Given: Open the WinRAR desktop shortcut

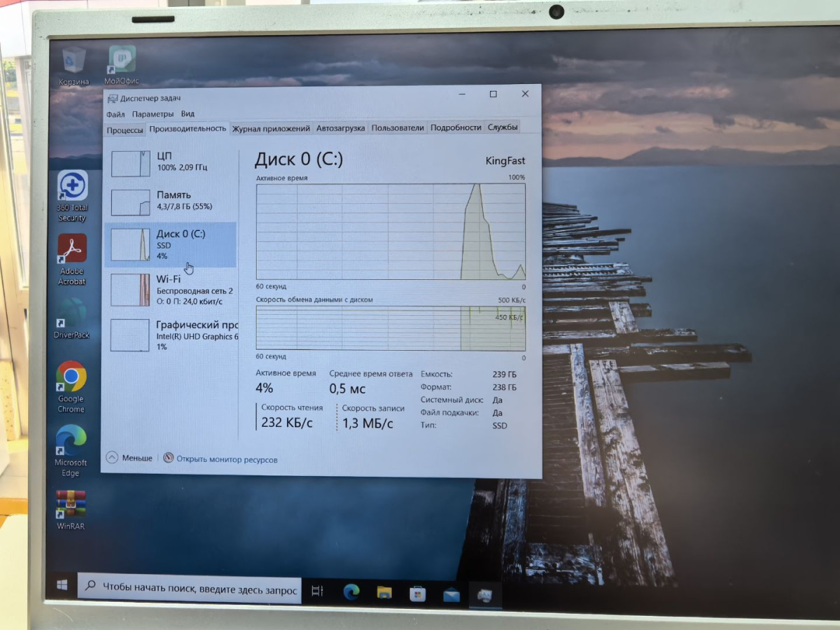Looking at the screenshot, I should (71, 510).
